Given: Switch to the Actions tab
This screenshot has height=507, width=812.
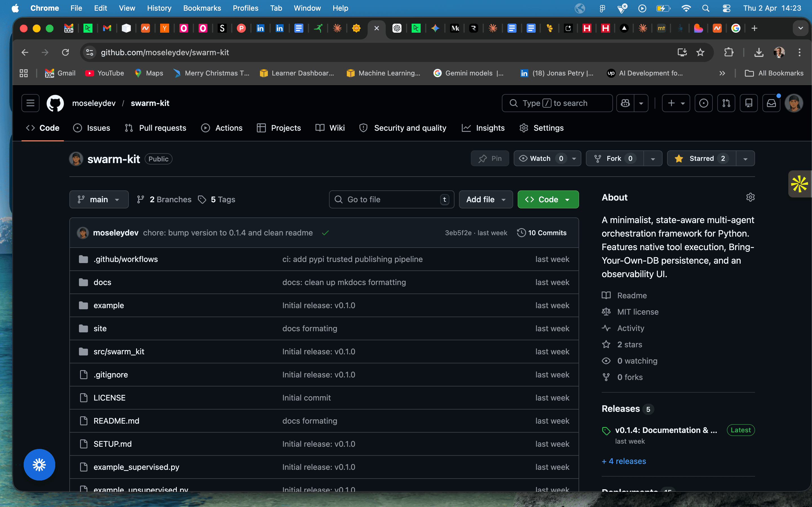Looking at the screenshot, I should 222,128.
